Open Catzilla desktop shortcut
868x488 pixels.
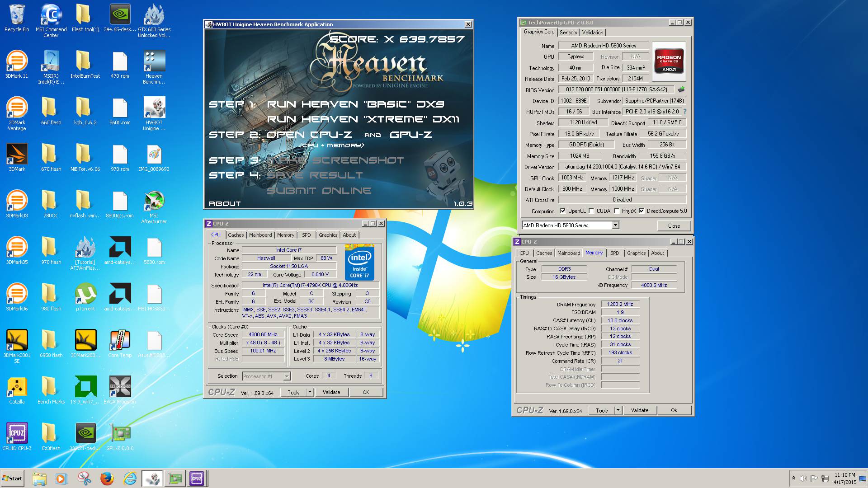(17, 390)
